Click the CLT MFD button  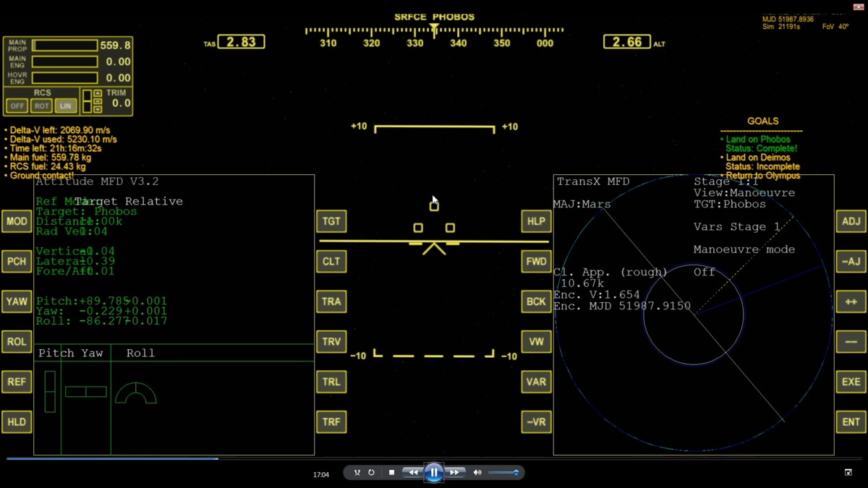point(331,262)
